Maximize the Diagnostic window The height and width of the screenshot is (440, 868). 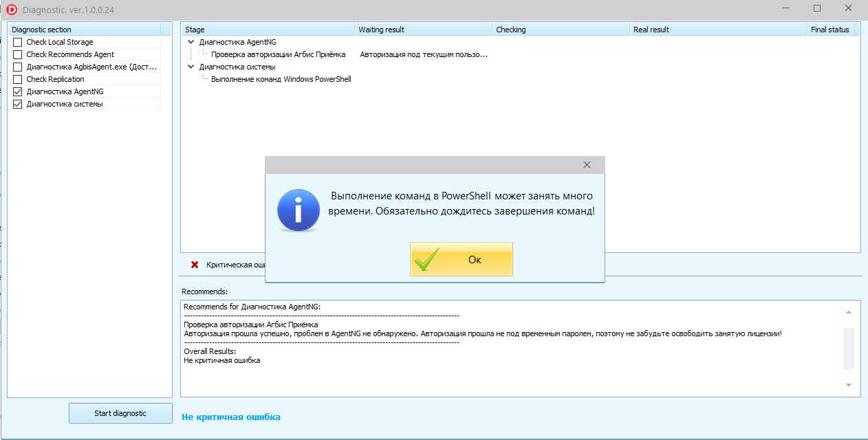817,8
